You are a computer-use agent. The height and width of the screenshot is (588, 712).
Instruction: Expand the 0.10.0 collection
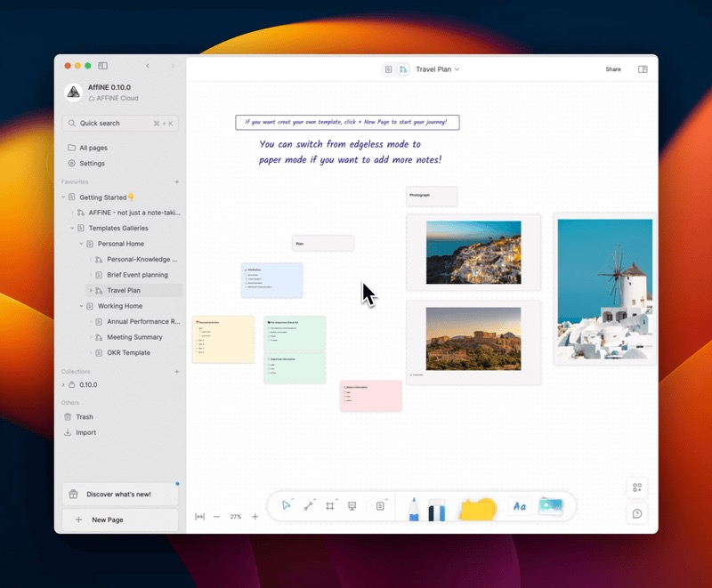[x=63, y=385]
